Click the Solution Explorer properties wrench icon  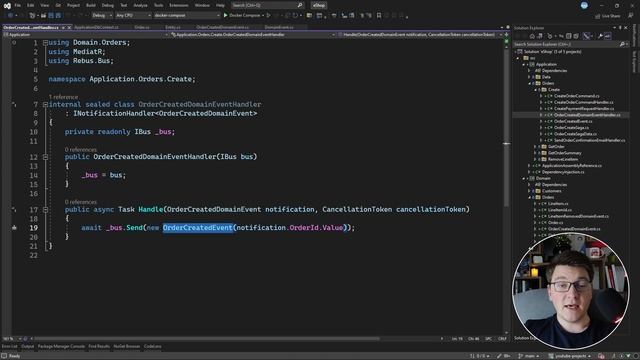coord(600,36)
